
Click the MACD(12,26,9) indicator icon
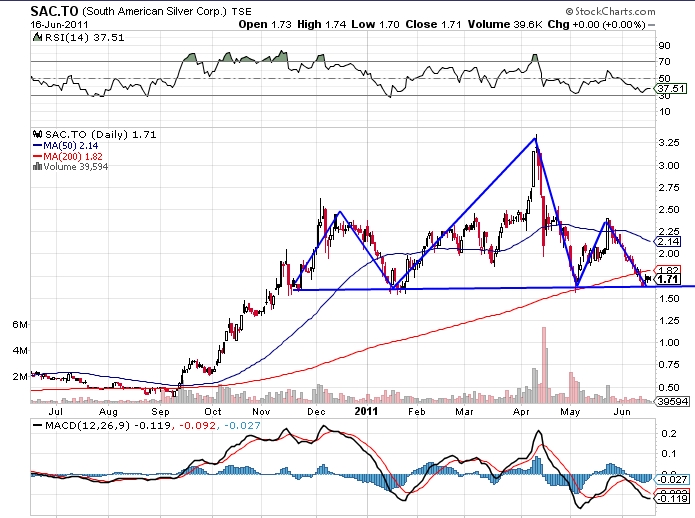(36, 428)
